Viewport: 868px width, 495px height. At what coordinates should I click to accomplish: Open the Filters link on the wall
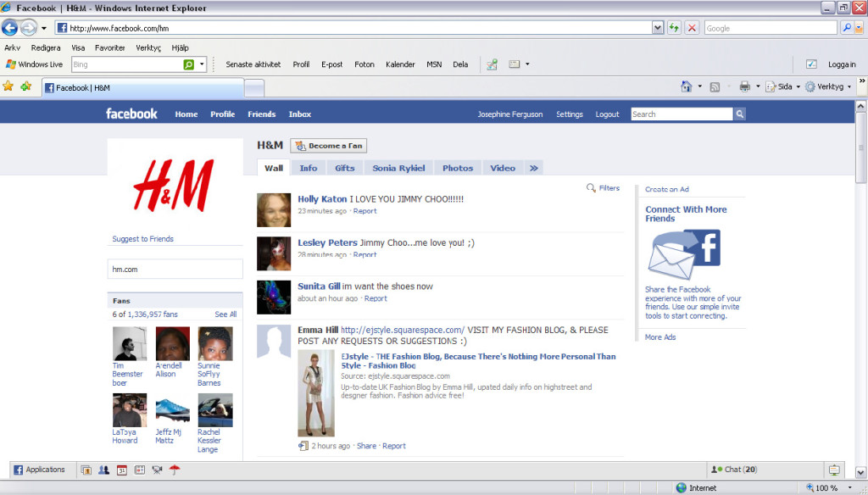(x=603, y=188)
